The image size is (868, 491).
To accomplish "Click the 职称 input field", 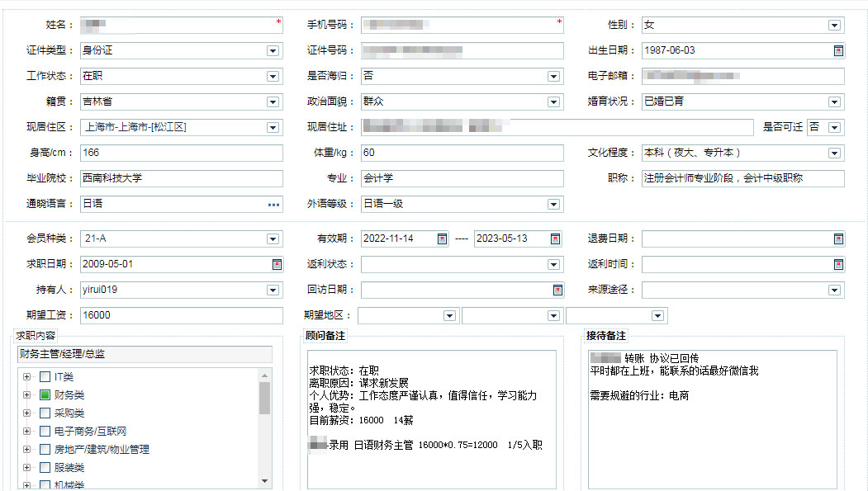I will (x=743, y=178).
